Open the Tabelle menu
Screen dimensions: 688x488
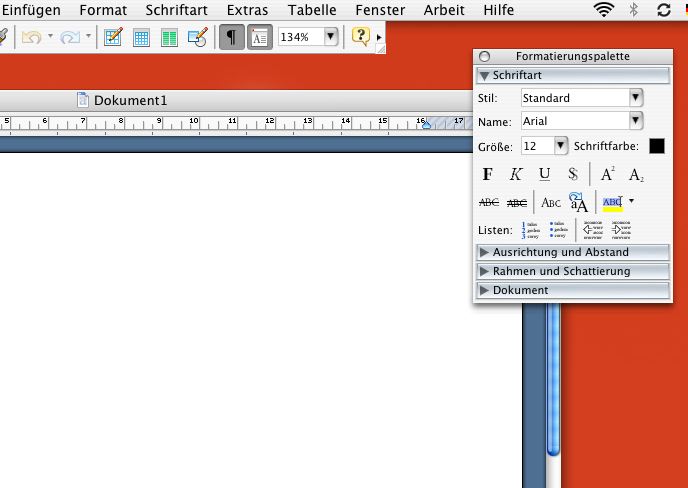tap(312, 10)
